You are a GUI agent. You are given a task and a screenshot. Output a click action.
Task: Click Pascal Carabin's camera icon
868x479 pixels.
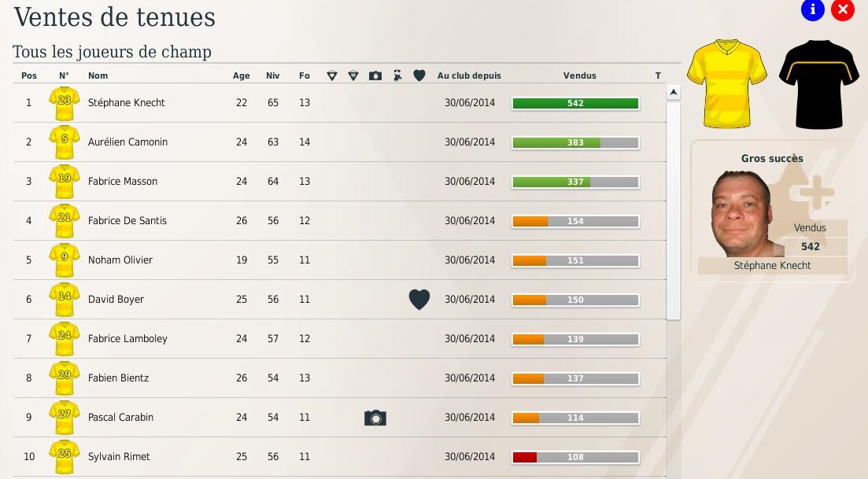tap(375, 418)
